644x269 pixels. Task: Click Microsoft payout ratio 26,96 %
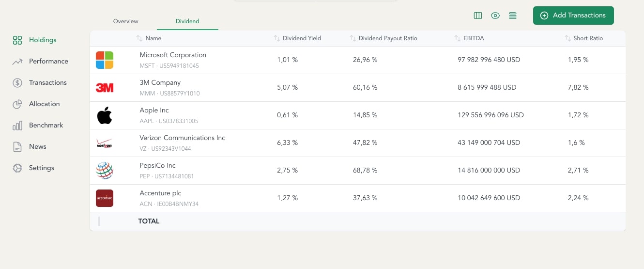click(x=365, y=60)
